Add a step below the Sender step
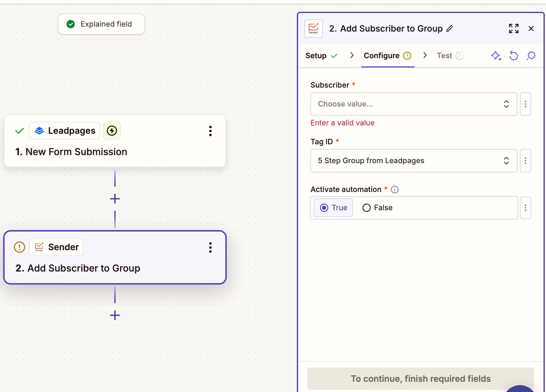546x392 pixels. [x=115, y=315]
